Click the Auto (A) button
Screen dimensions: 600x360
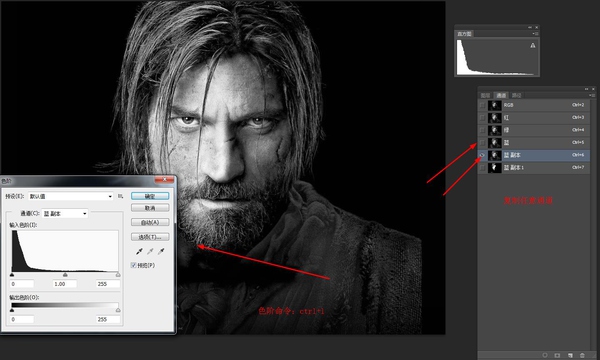[x=150, y=222]
